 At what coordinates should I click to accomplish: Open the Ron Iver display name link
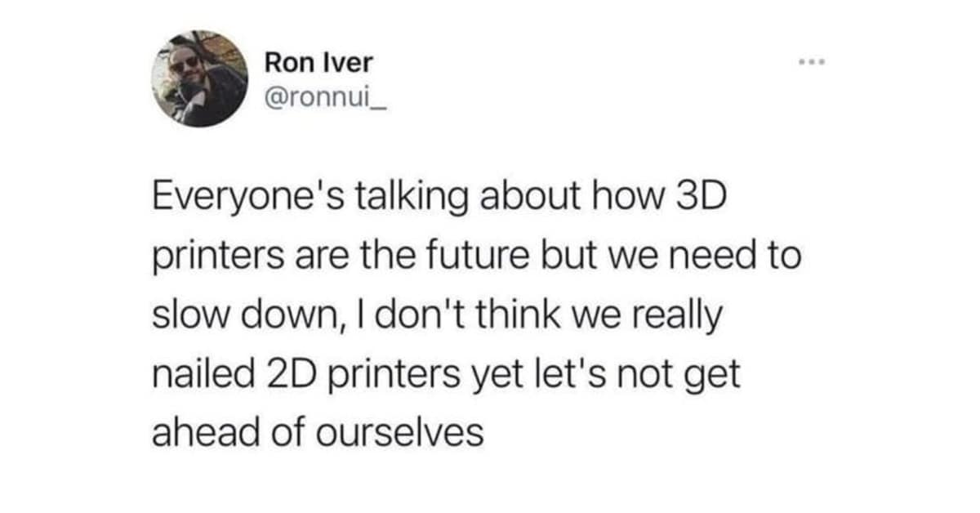pos(317,61)
